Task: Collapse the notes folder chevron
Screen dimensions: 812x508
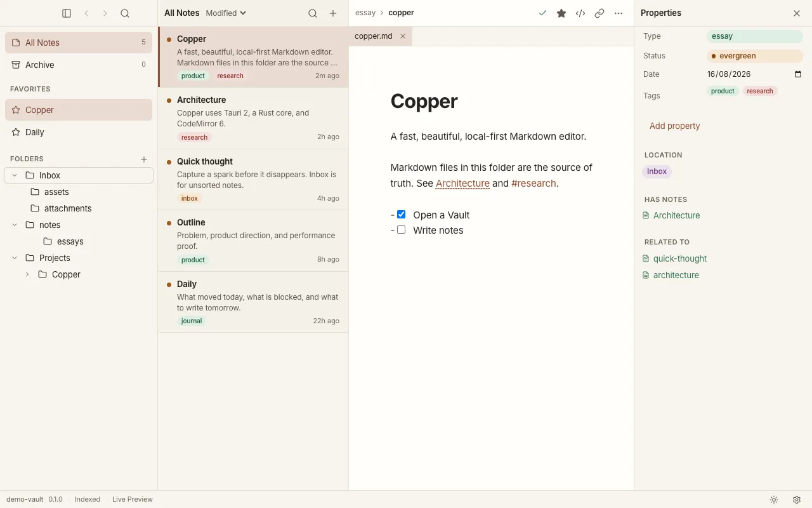Action: click(15, 225)
